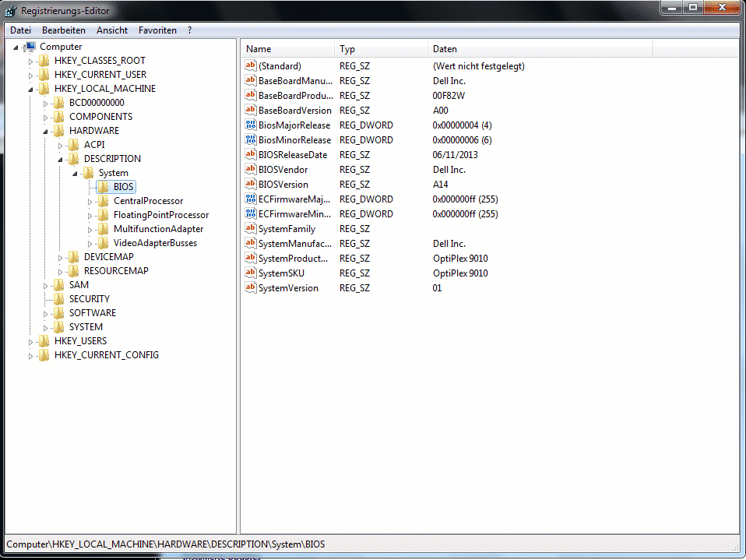Sort values by the Name column header
This screenshot has height=560, width=746.
click(288, 49)
